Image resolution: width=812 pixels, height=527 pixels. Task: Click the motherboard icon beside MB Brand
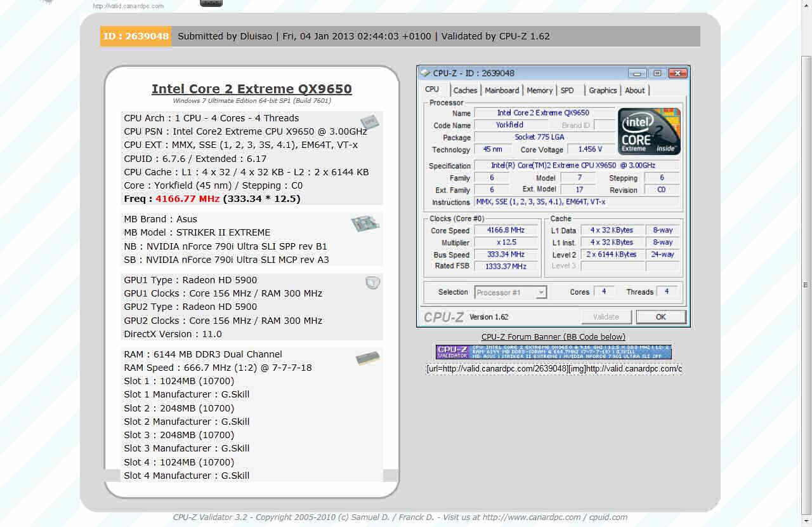(365, 223)
